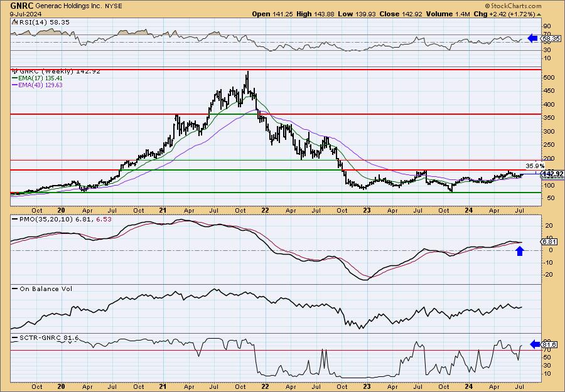Click the 90 RSI axis label

tap(547, 26)
